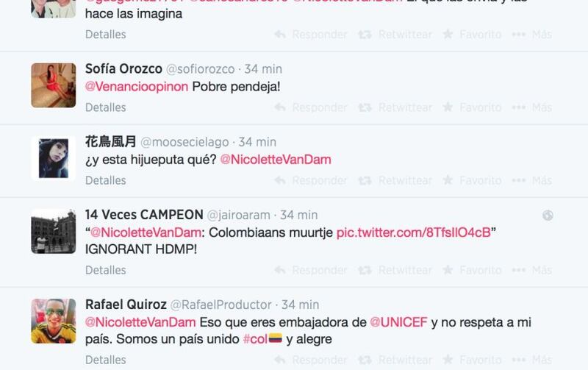
Task: Open Más menu on Sofía Orozco's tweet
Action: 531,107
